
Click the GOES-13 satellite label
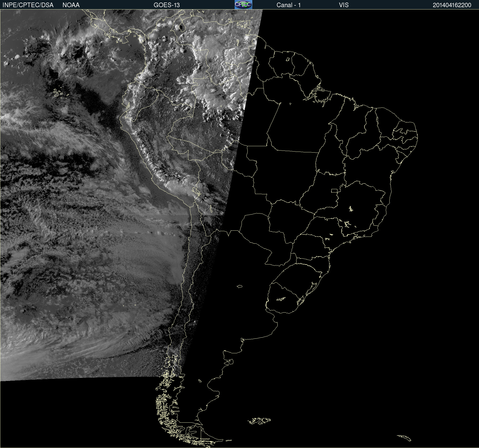[x=167, y=5]
